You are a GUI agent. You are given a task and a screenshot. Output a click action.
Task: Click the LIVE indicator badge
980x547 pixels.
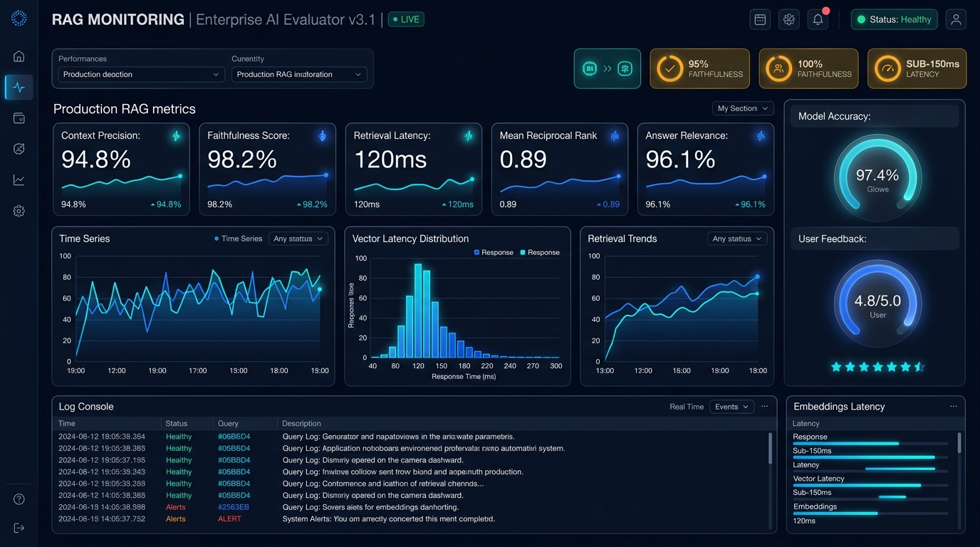coord(406,19)
